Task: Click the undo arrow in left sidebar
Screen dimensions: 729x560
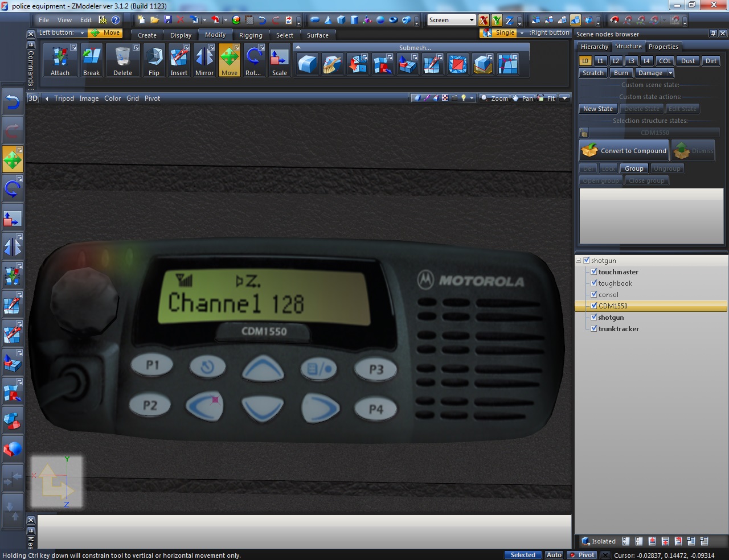Action: (x=13, y=102)
